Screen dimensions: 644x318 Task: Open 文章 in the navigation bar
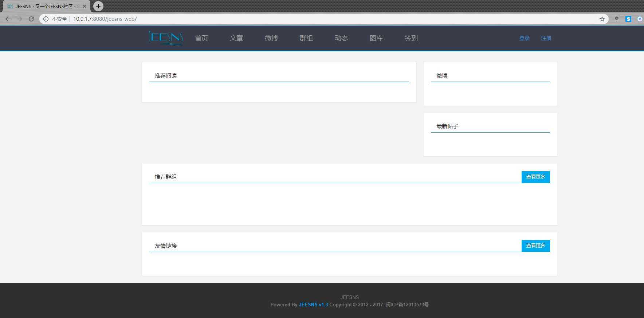tap(236, 38)
